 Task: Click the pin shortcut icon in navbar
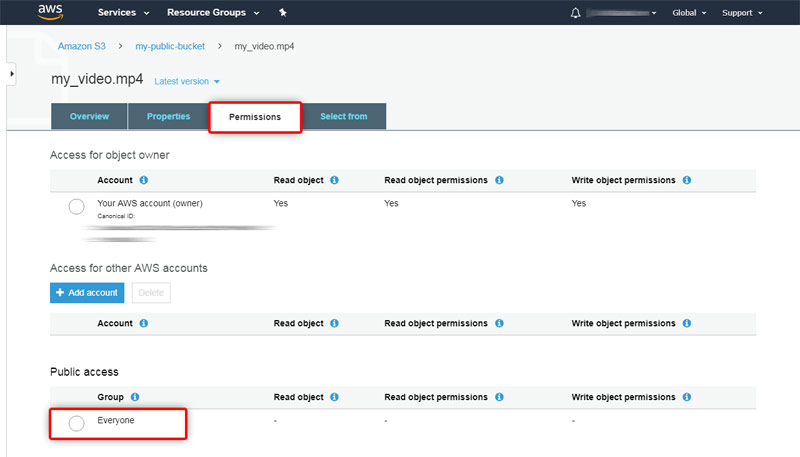pos(283,12)
